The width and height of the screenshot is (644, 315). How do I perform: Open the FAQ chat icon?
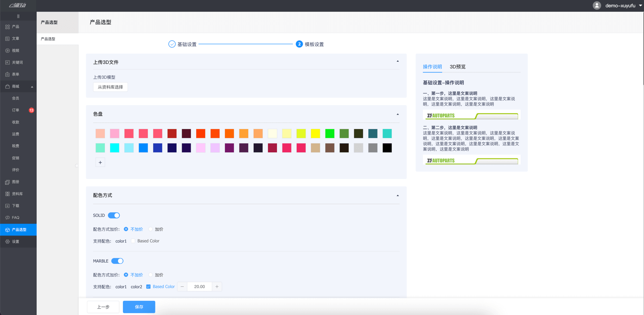(7, 218)
